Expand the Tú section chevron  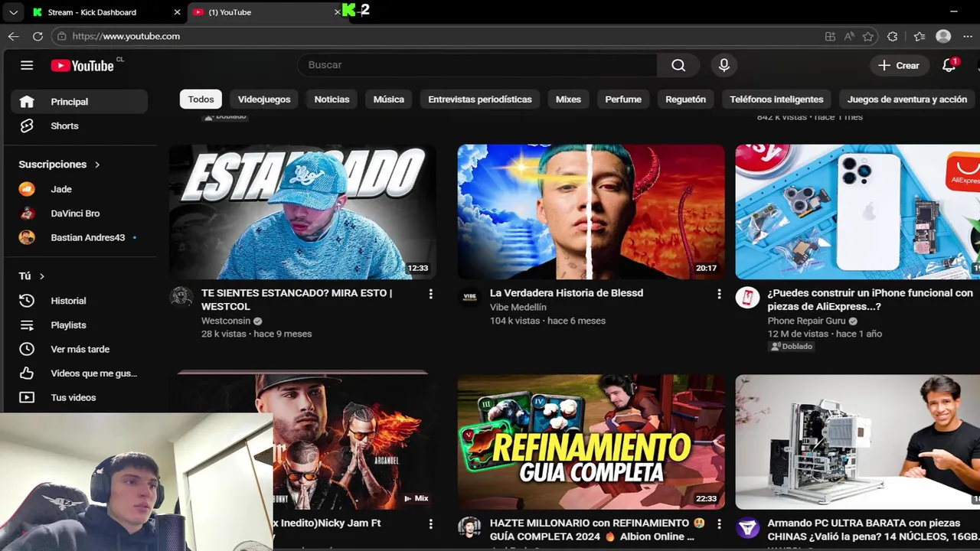42,276
